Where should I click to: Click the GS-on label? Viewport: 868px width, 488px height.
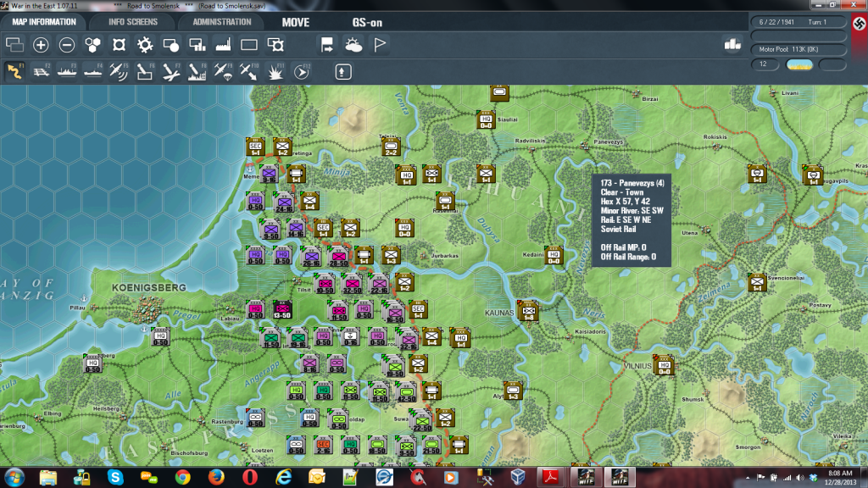click(367, 23)
